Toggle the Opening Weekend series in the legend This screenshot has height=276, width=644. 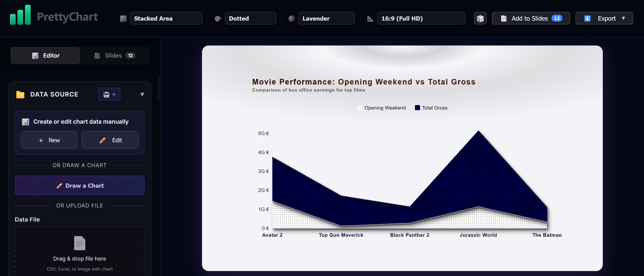382,108
